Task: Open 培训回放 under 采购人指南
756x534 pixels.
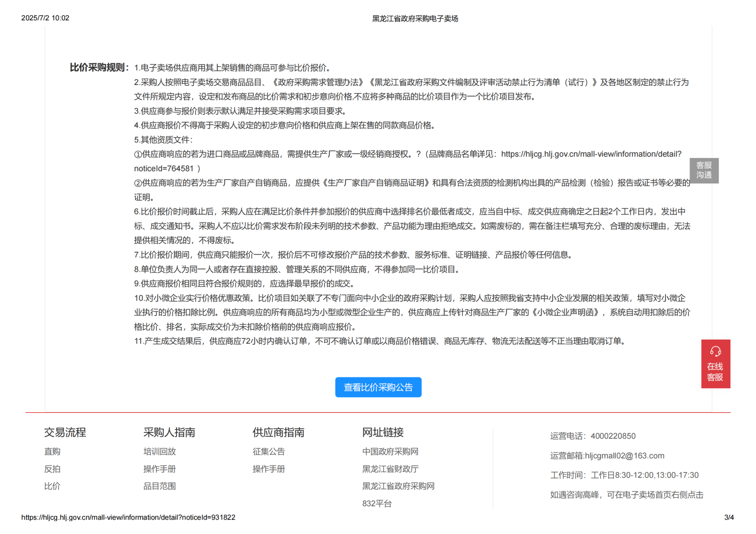Action: pos(159,451)
